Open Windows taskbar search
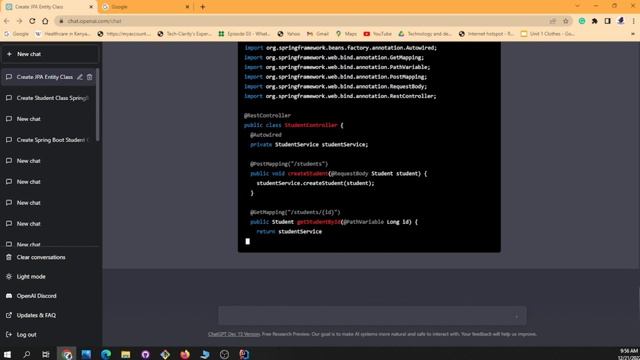Viewport: 640px width, 360px height. tap(27, 354)
